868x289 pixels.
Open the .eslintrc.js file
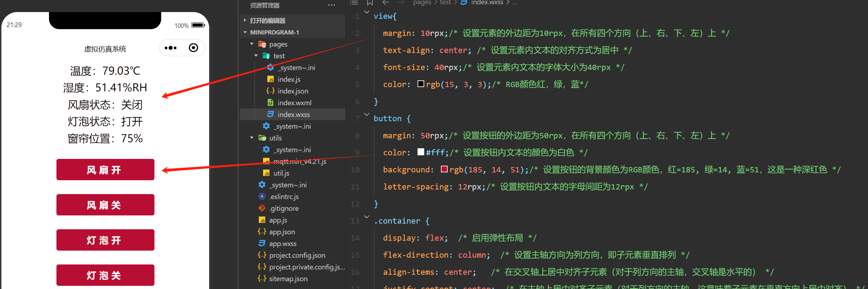[284, 197]
